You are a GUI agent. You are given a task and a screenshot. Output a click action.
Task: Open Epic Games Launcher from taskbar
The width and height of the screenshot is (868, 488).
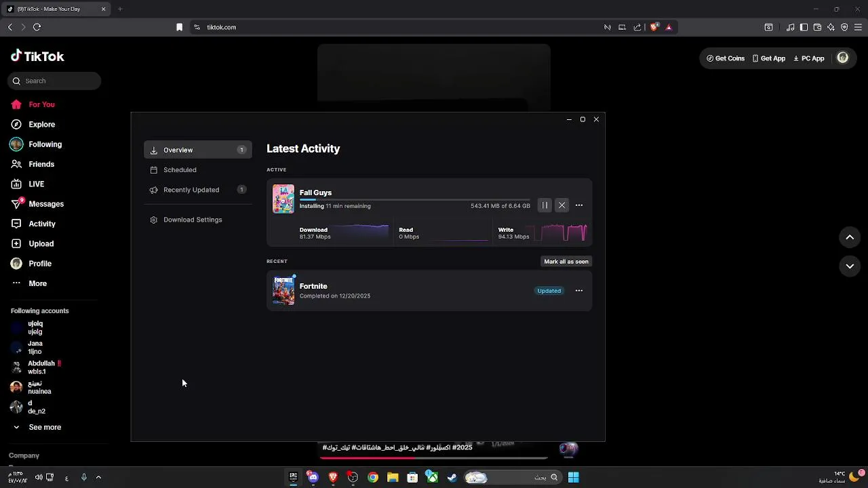(x=293, y=477)
